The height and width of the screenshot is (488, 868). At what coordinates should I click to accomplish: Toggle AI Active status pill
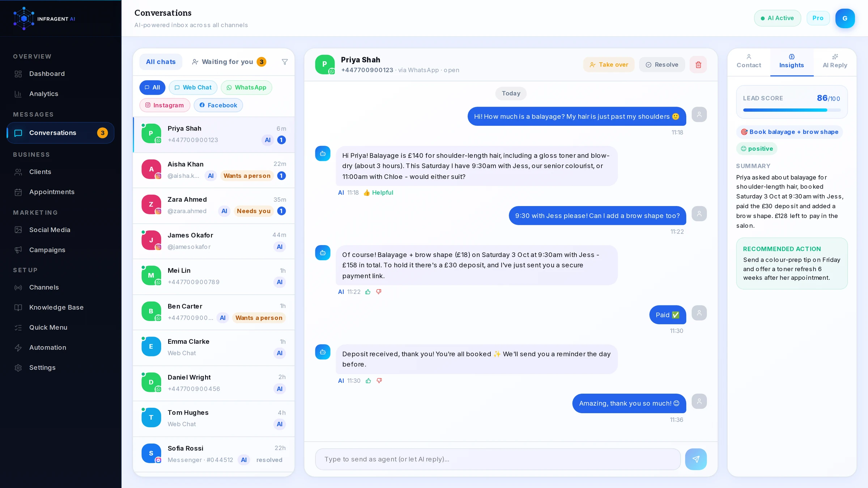tap(777, 18)
